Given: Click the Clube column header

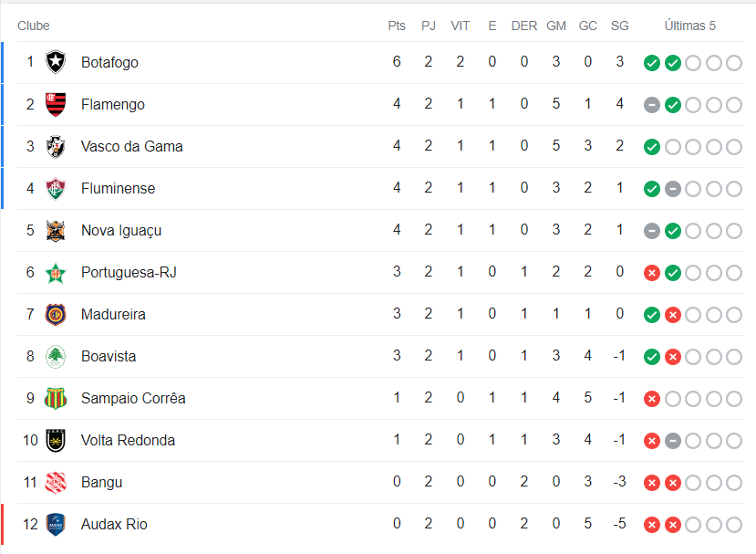Looking at the screenshot, I should point(34,26).
